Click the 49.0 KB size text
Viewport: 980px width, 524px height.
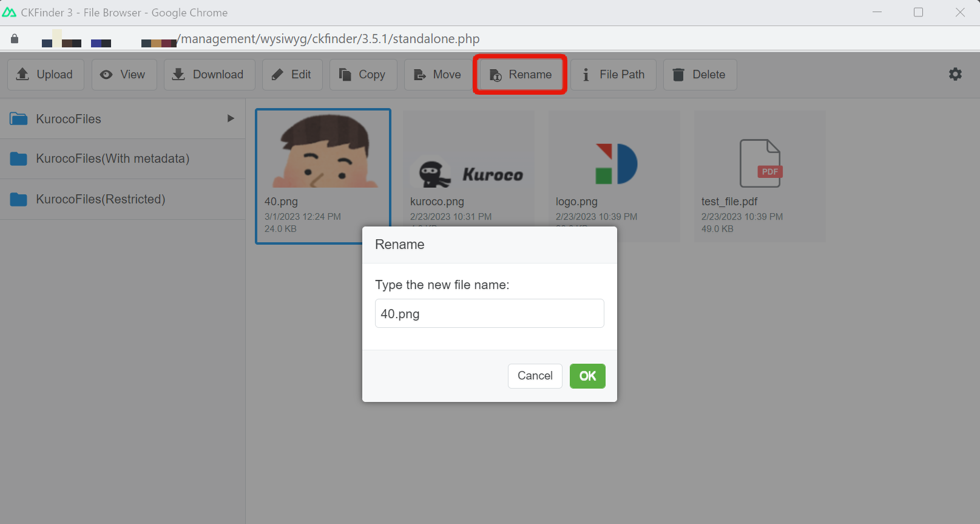pyautogui.click(x=717, y=229)
